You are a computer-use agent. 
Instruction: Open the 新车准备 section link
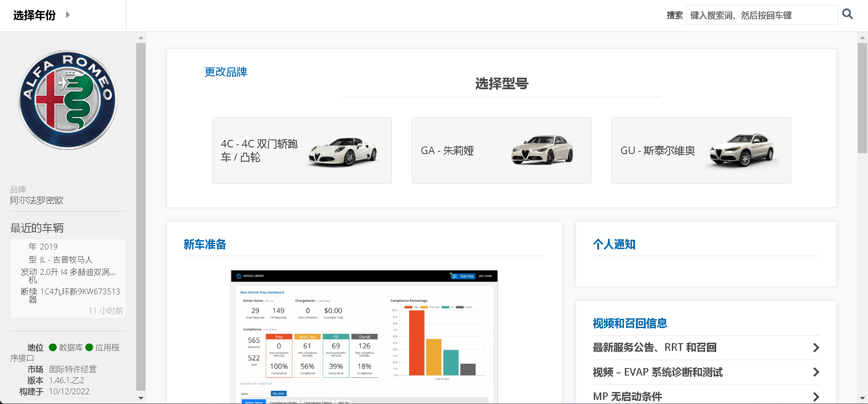[205, 245]
